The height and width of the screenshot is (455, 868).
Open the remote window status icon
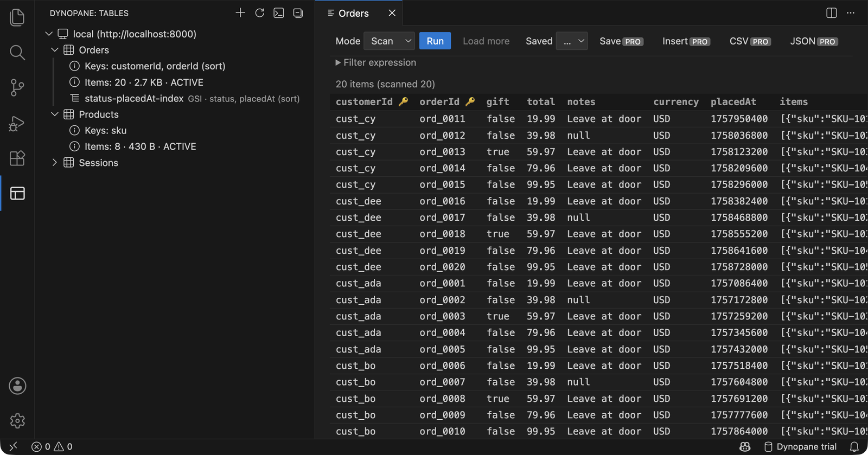tap(14, 447)
